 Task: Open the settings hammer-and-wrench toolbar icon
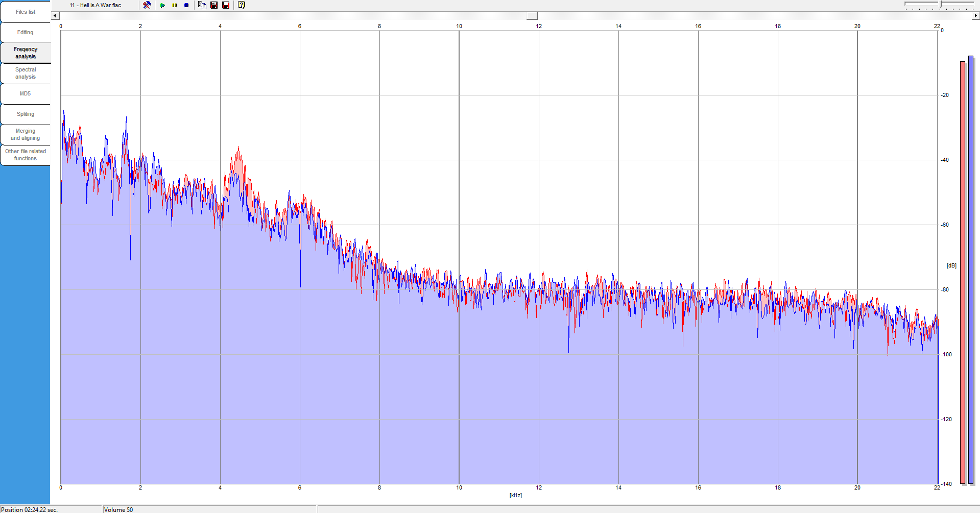(147, 5)
